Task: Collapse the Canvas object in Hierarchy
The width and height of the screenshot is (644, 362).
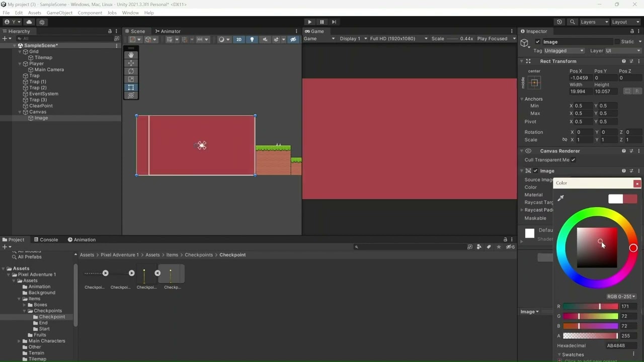Action: pyautogui.click(x=21, y=112)
